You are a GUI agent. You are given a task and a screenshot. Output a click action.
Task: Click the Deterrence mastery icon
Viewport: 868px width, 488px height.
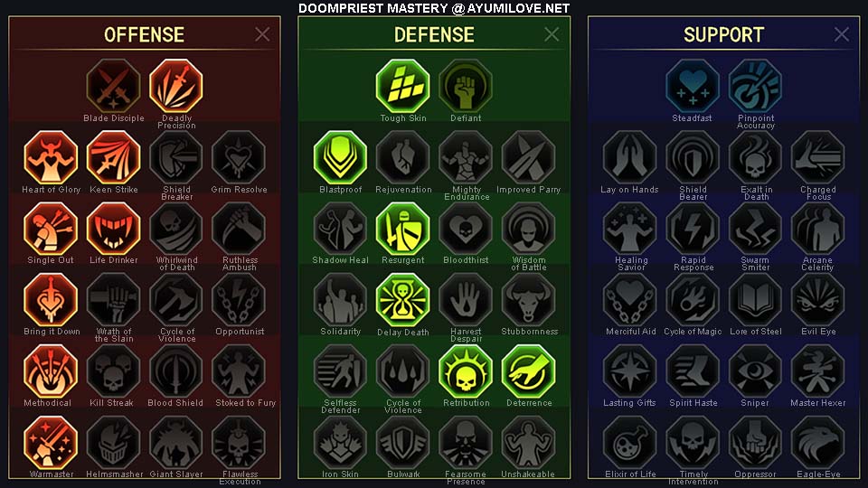(528, 371)
